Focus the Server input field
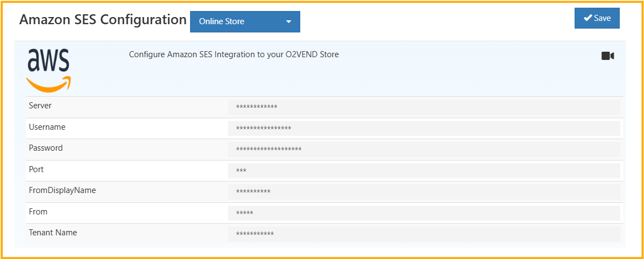 click(x=424, y=107)
